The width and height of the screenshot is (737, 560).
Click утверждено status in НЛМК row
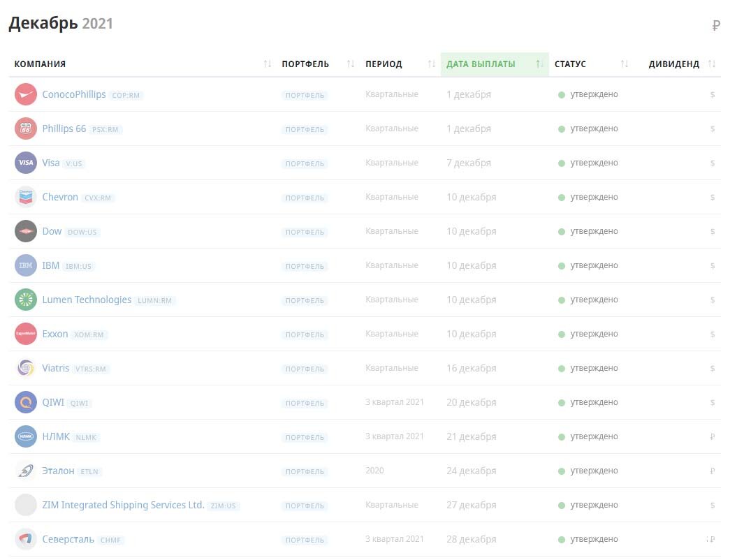(594, 436)
